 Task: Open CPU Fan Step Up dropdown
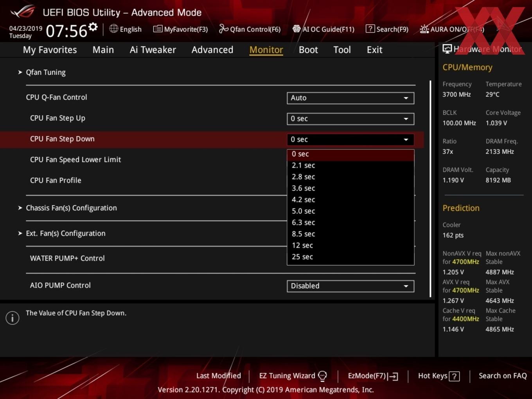pyautogui.click(x=350, y=119)
